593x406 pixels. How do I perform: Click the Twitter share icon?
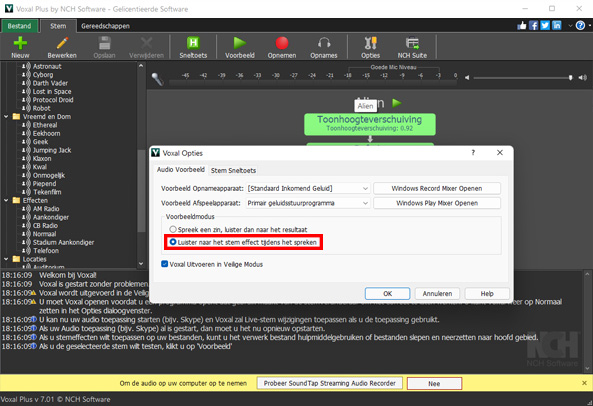(x=545, y=25)
